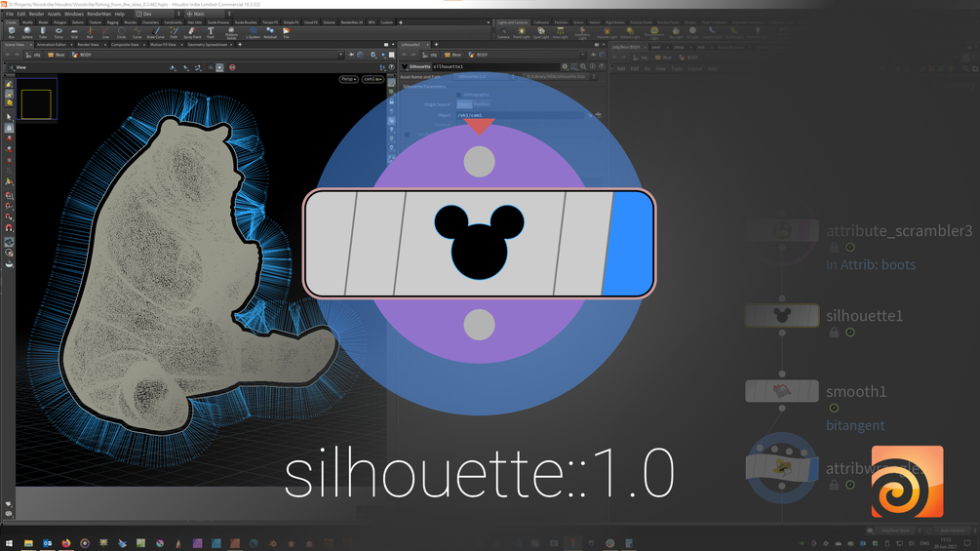
Task: Click the silhouette1 node name field
Action: coord(496,66)
